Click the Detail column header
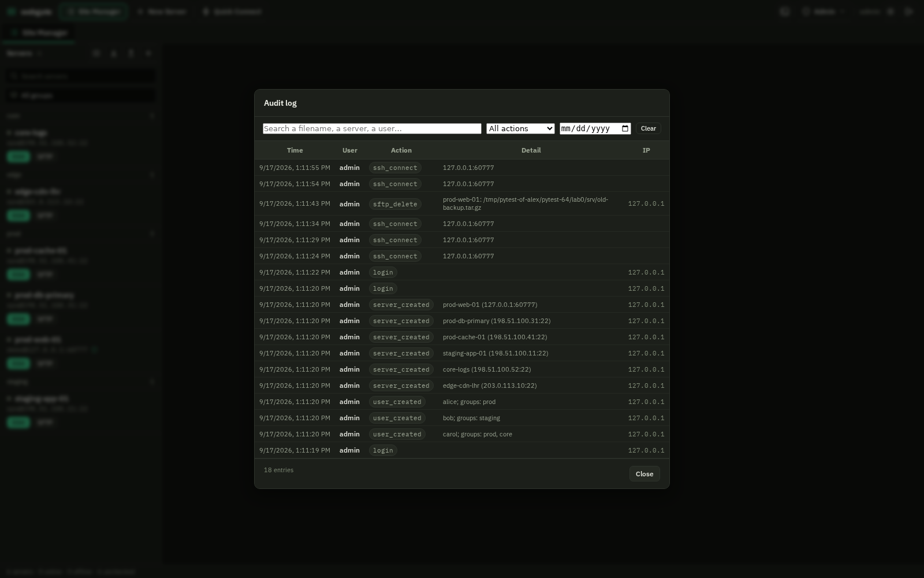 click(x=531, y=150)
